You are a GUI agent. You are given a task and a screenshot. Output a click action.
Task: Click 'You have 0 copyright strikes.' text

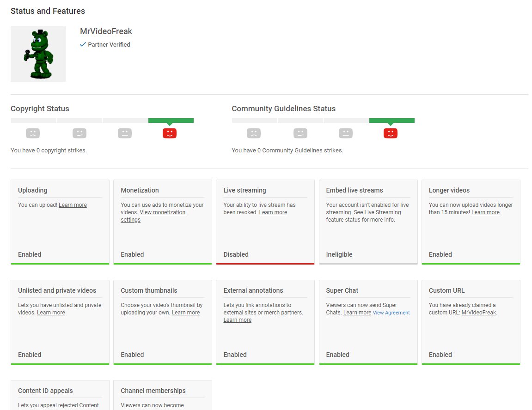(x=49, y=150)
